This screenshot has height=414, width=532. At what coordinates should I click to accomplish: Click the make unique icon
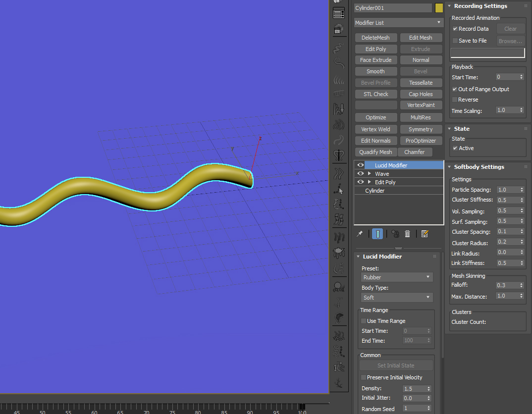tap(395, 234)
